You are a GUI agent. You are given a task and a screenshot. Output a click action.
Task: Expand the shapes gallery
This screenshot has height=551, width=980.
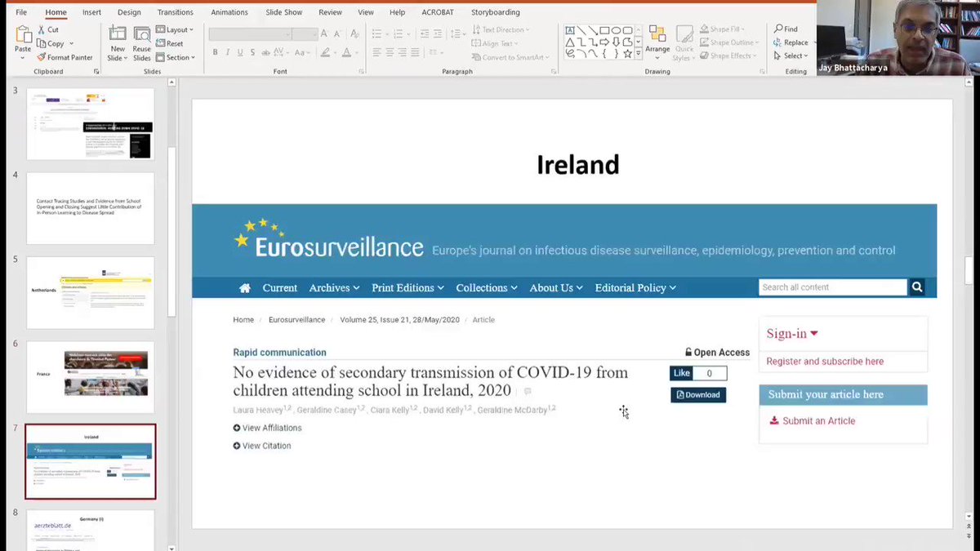pyautogui.click(x=639, y=54)
